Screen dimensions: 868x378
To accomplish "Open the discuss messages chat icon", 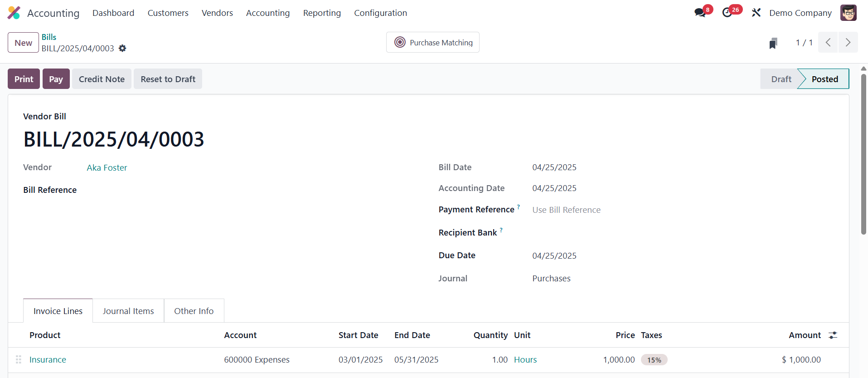I will pyautogui.click(x=700, y=13).
